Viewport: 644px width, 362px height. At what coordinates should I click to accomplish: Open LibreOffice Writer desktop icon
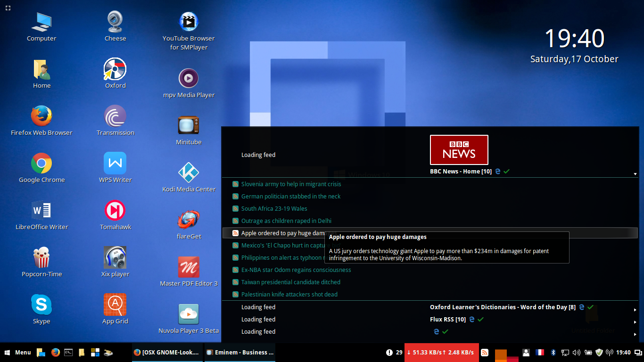(41, 215)
